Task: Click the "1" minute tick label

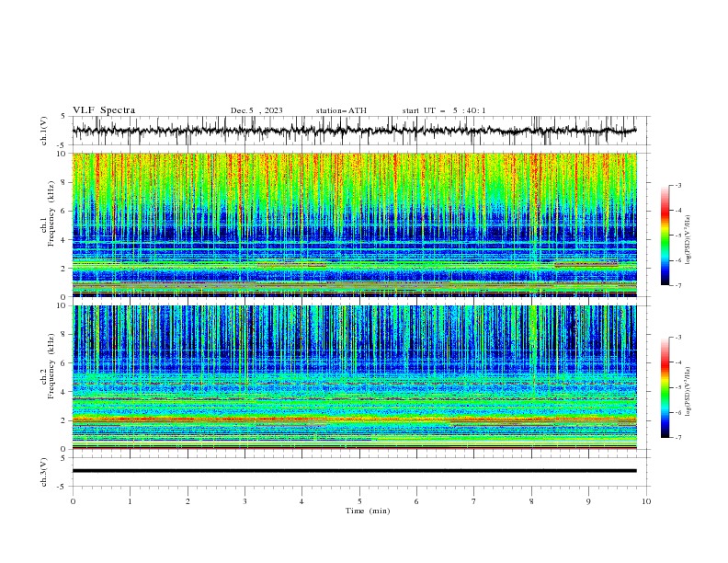Action: point(130,501)
